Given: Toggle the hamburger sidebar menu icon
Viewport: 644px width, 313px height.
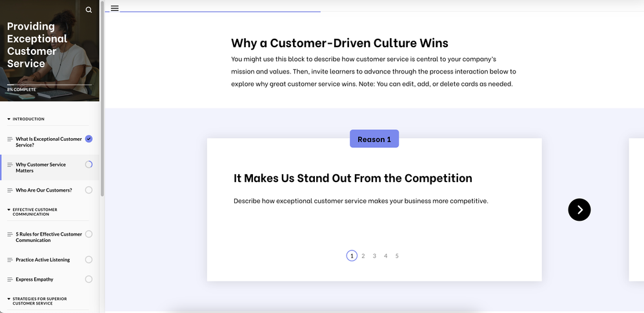Looking at the screenshot, I should point(115,8).
